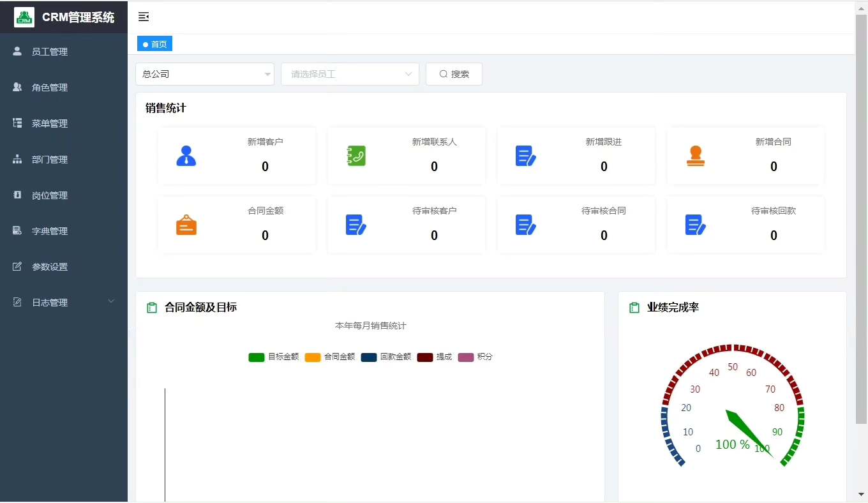The height and width of the screenshot is (503, 868).
Task: Click the orange stamp 新增合同 icon
Action: 696,156
